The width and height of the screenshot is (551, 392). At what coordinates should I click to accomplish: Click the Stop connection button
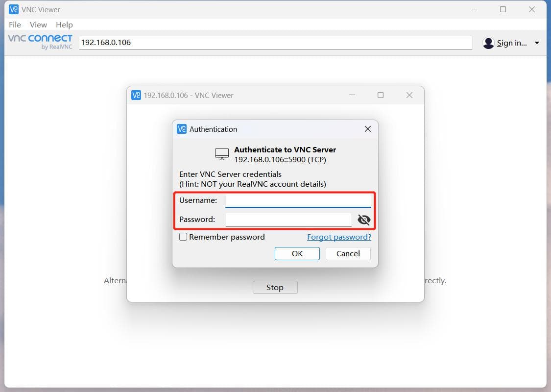coord(275,287)
